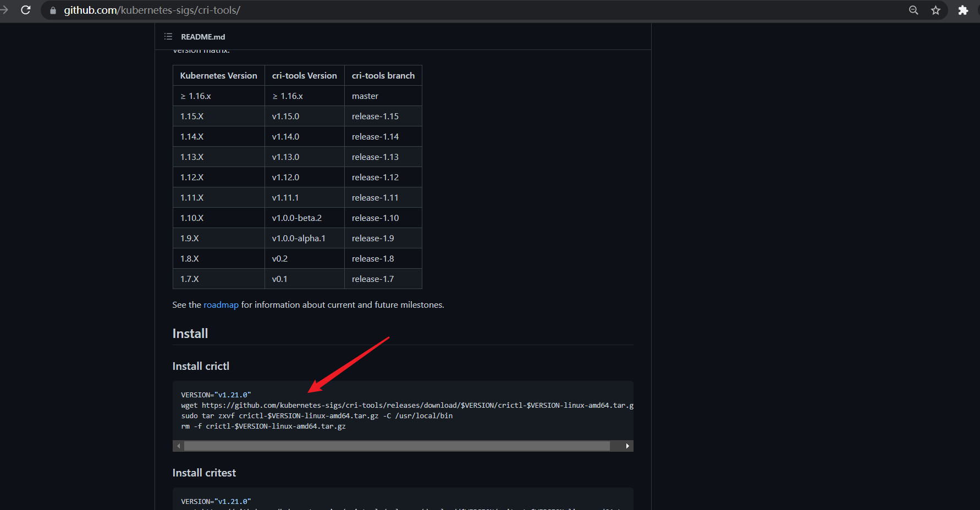The image size is (980, 510).
Task: Select the release-1.8 cell
Action: (x=383, y=258)
